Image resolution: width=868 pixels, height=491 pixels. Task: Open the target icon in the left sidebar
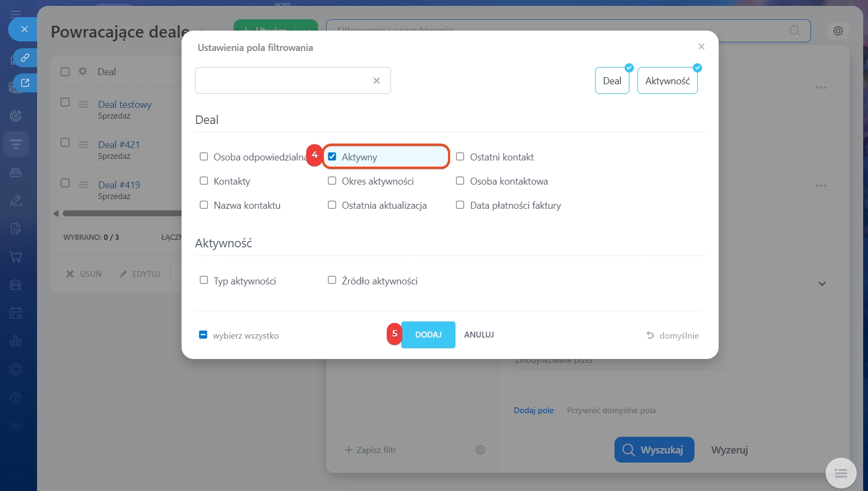click(x=16, y=115)
